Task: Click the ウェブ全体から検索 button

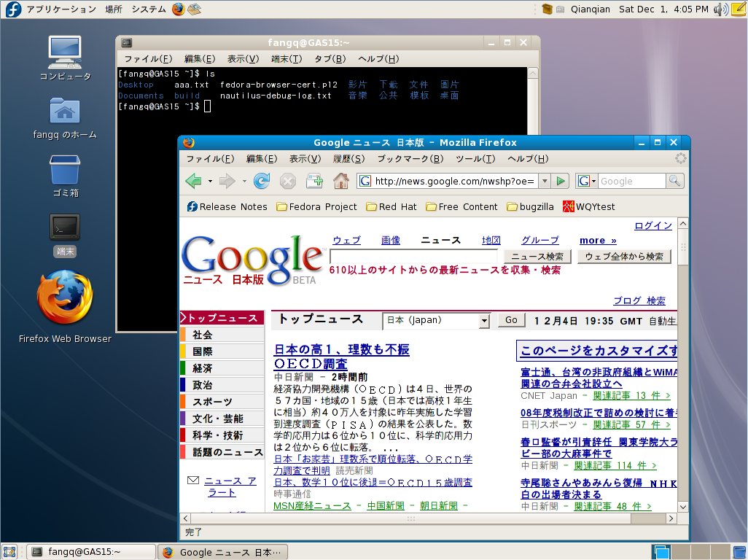Action: click(624, 257)
